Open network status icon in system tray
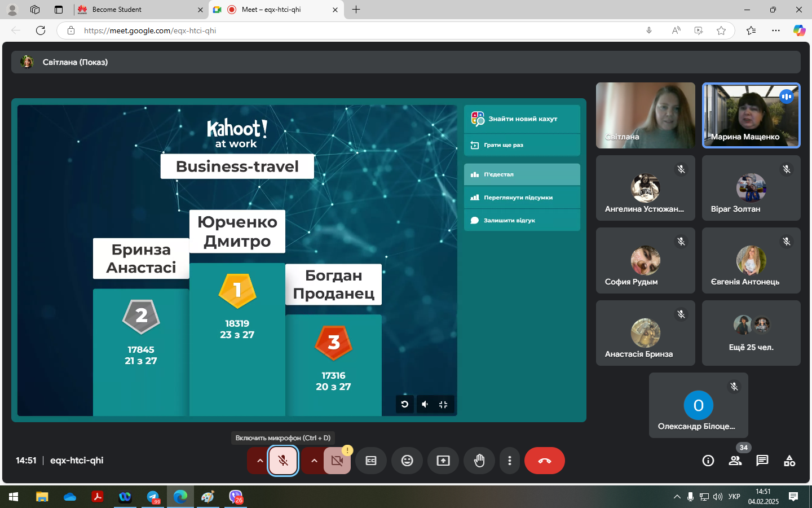 tap(704, 497)
